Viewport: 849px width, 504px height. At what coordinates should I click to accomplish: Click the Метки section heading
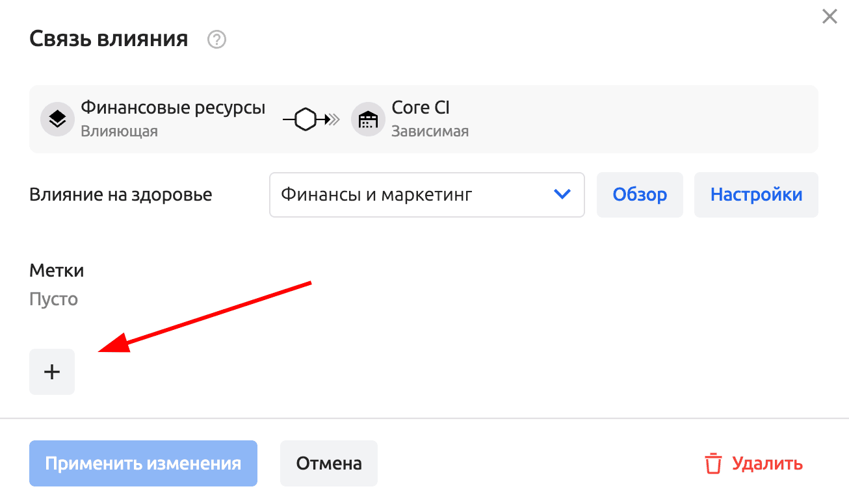[x=57, y=270]
